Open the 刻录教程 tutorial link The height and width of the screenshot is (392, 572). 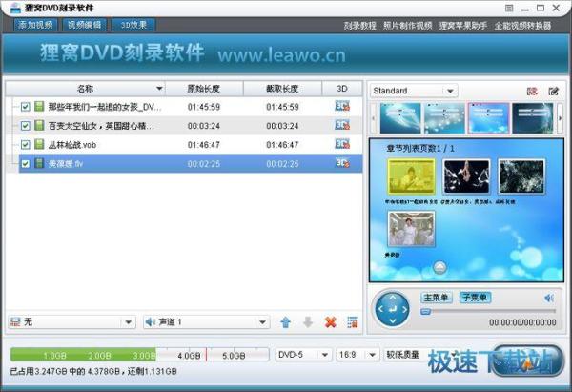pos(359,26)
